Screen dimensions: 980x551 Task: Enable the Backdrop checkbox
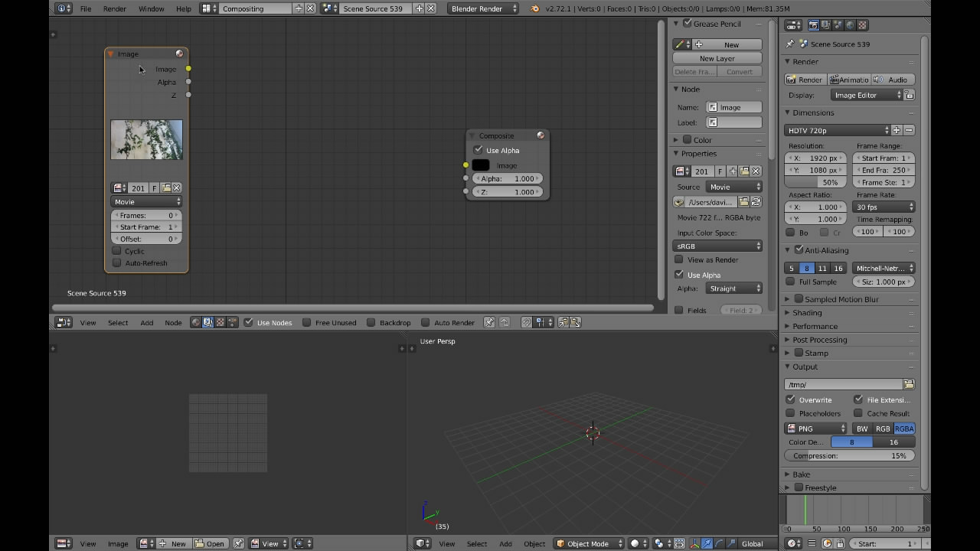[x=371, y=322]
